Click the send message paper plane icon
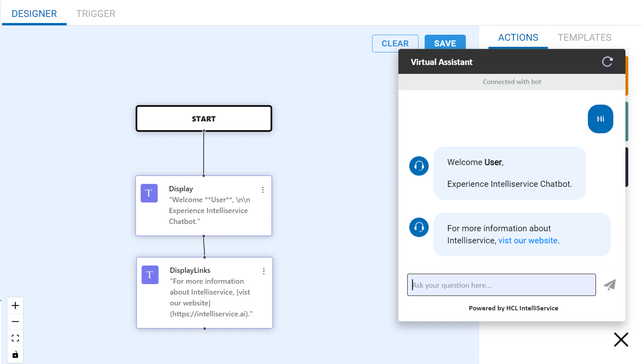This screenshot has width=642, height=364. (610, 285)
